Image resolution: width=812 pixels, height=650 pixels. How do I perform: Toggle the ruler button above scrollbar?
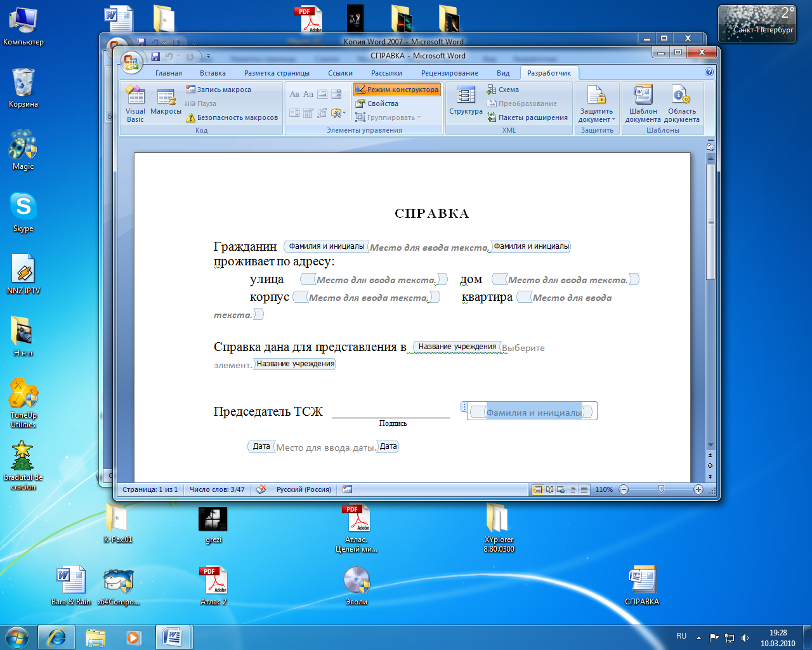[x=710, y=147]
